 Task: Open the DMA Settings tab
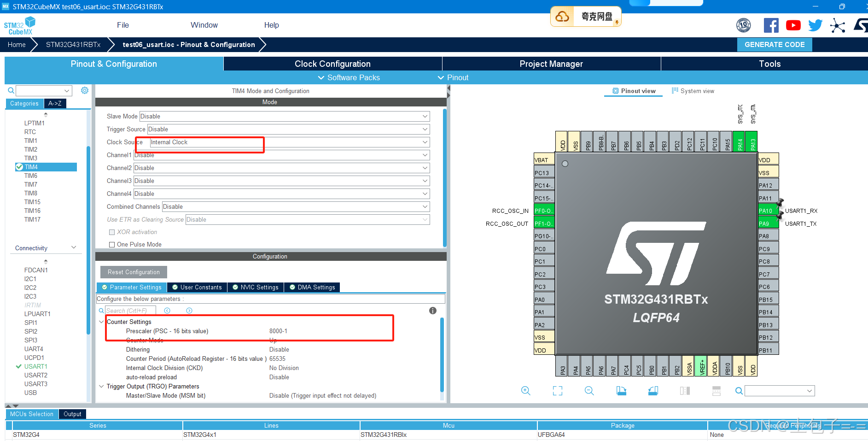click(x=312, y=287)
